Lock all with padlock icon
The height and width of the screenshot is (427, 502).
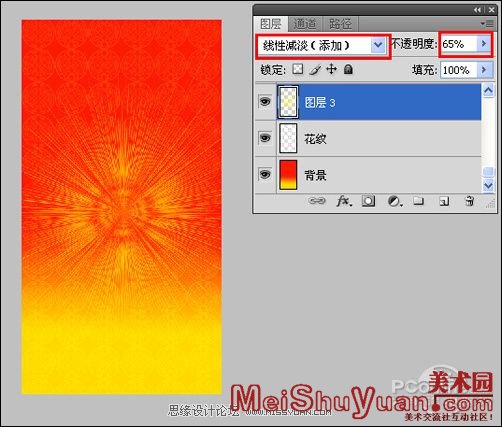pos(348,69)
